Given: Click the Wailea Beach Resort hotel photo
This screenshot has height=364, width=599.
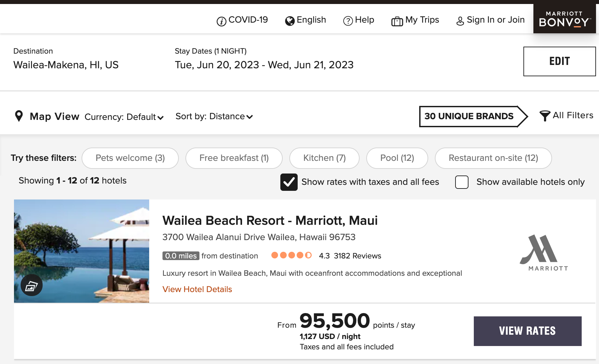Looking at the screenshot, I should coord(82,251).
